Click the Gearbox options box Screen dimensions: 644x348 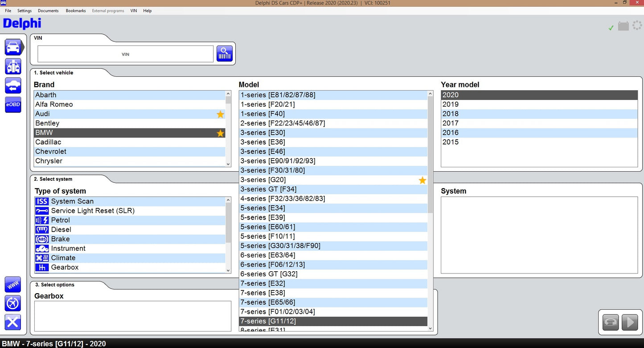(x=133, y=316)
